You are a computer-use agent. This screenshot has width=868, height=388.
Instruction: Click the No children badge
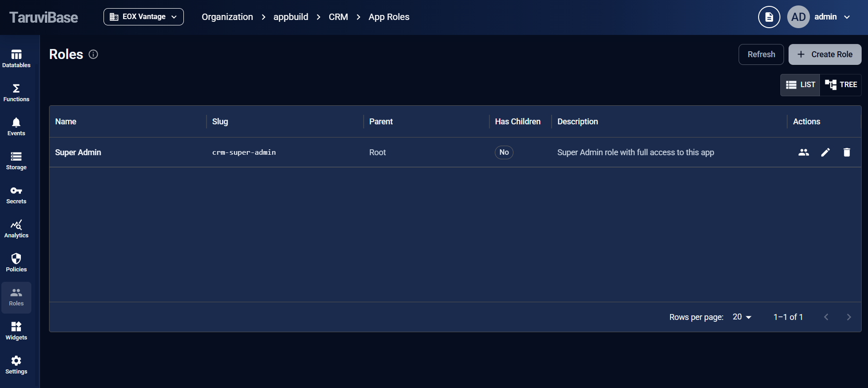[x=504, y=152]
